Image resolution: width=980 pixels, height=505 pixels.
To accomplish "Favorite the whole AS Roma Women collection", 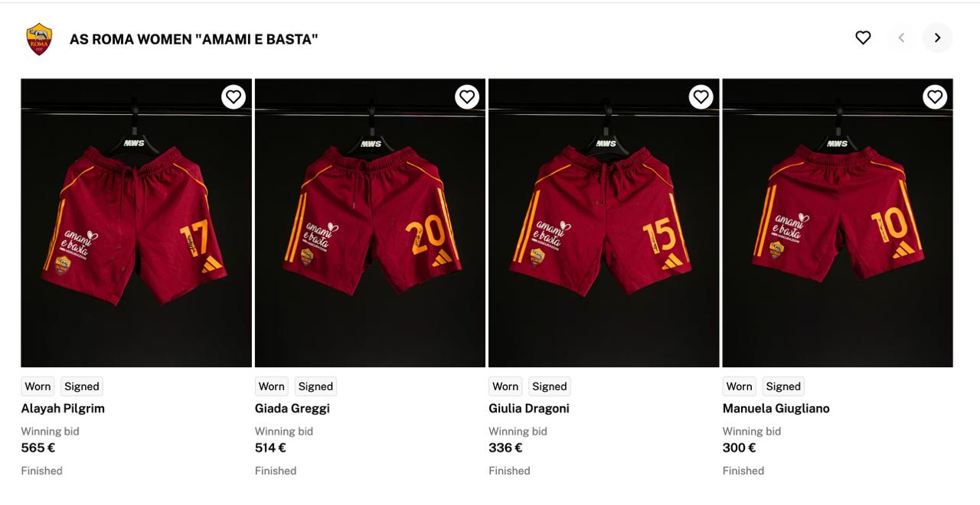I will pos(863,37).
